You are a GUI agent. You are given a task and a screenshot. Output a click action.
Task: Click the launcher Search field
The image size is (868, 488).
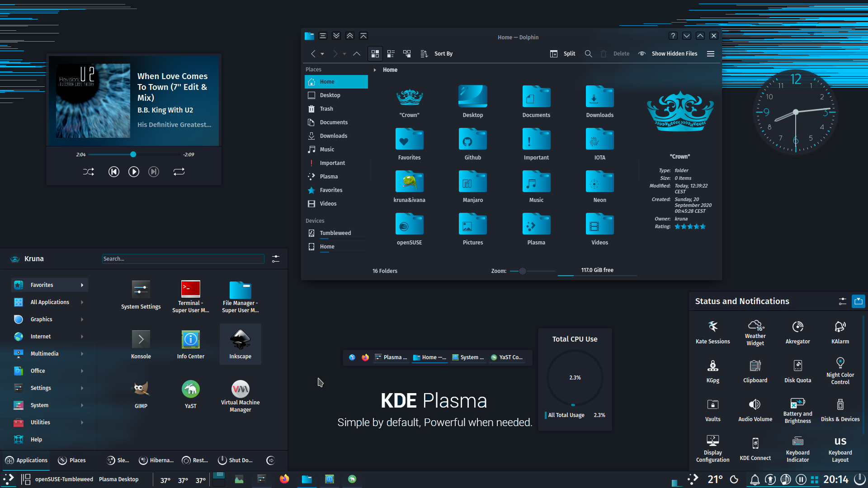183,259
